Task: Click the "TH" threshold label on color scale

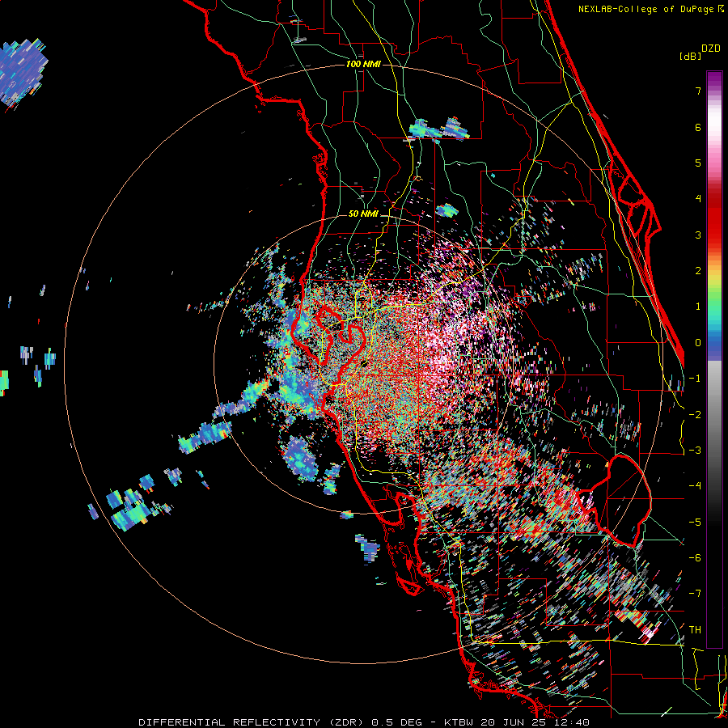Action: coord(695,630)
